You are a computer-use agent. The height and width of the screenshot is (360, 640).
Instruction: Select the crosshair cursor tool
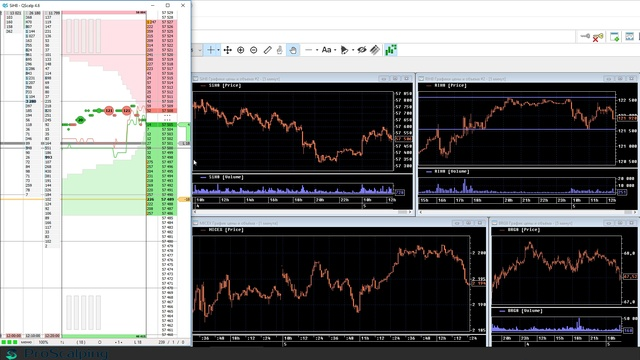[211, 50]
